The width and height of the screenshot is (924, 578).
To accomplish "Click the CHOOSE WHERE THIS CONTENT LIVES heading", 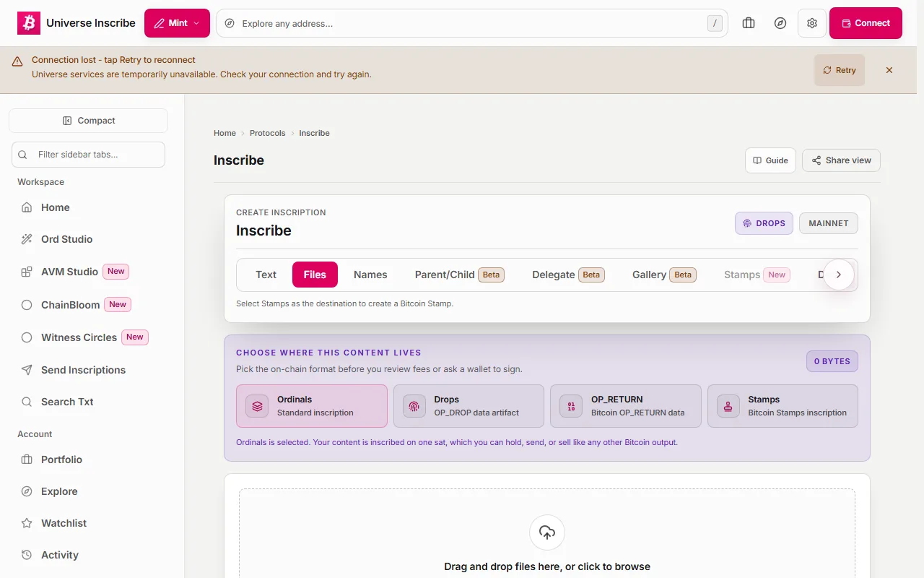I will [x=328, y=353].
